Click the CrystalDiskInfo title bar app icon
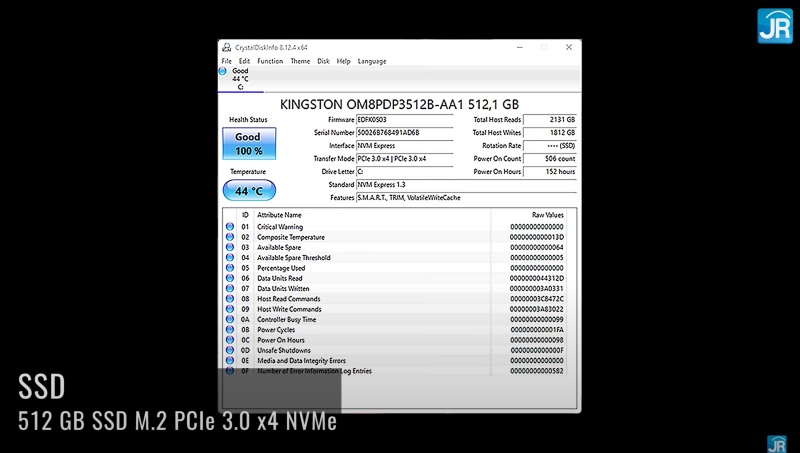 click(226, 47)
